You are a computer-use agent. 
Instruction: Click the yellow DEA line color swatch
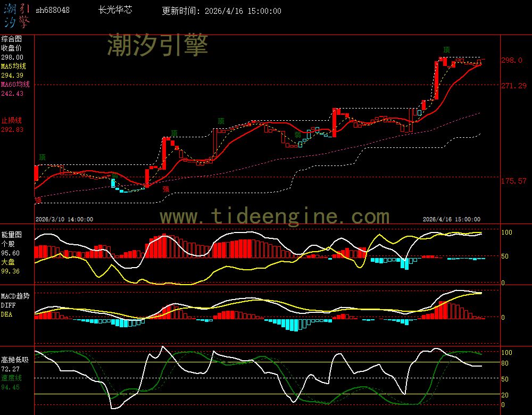[6, 314]
